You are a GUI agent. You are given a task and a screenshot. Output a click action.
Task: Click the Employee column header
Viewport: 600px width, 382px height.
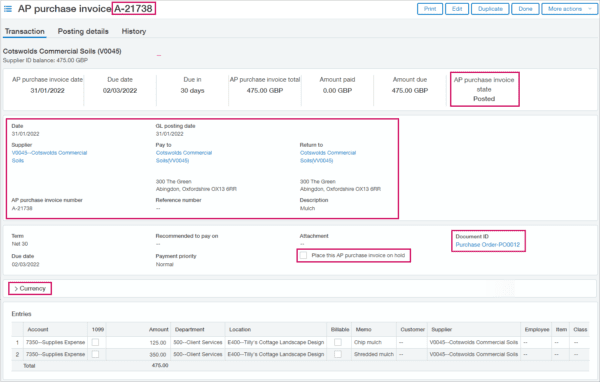[x=537, y=329]
